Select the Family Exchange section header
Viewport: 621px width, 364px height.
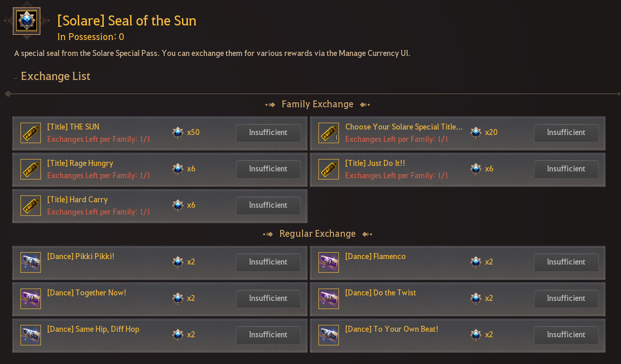[317, 105]
